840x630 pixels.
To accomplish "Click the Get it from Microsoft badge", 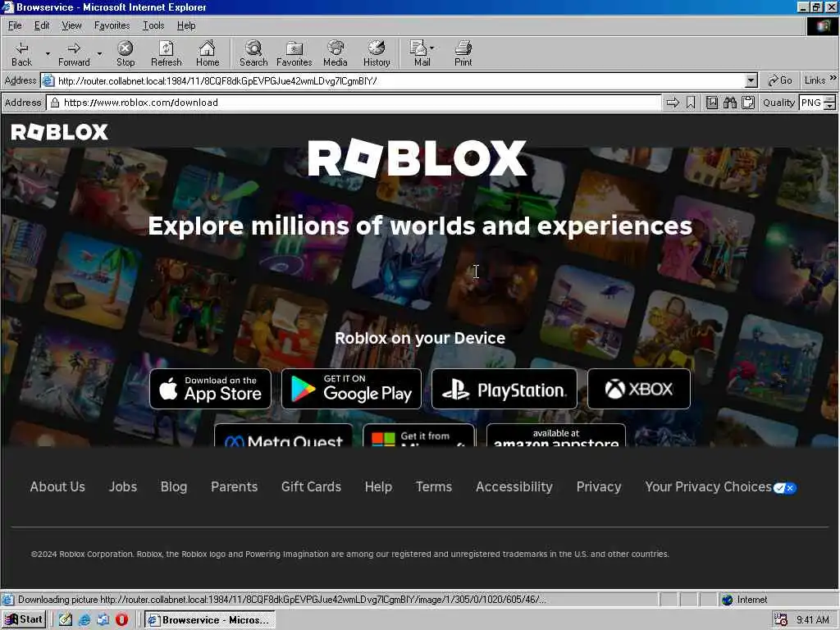I will [x=419, y=435].
